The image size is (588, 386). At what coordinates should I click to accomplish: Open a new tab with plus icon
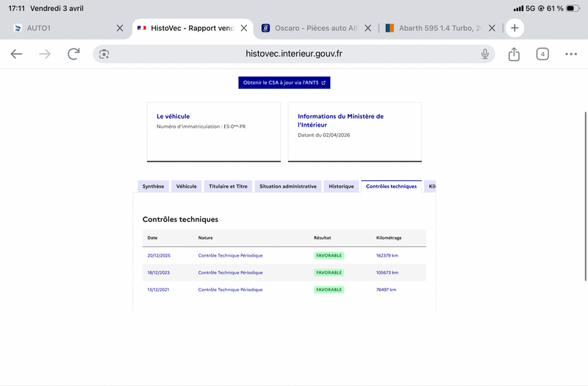coord(514,28)
